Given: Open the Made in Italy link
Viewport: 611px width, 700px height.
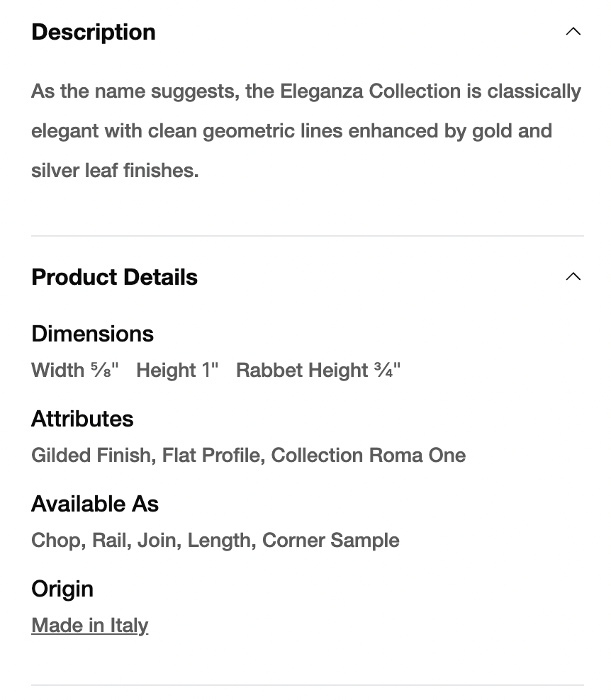Looking at the screenshot, I should point(90,625).
